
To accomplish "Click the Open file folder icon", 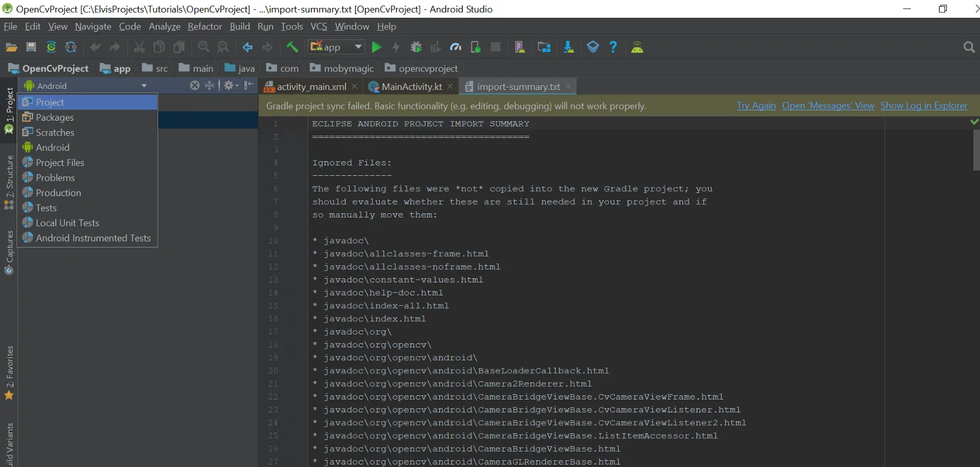I will click(11, 47).
